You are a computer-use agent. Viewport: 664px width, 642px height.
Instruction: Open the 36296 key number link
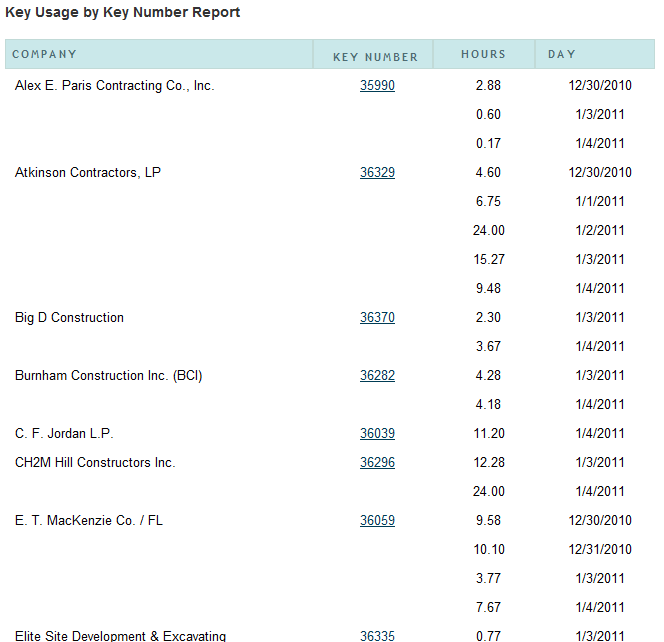coord(377,463)
